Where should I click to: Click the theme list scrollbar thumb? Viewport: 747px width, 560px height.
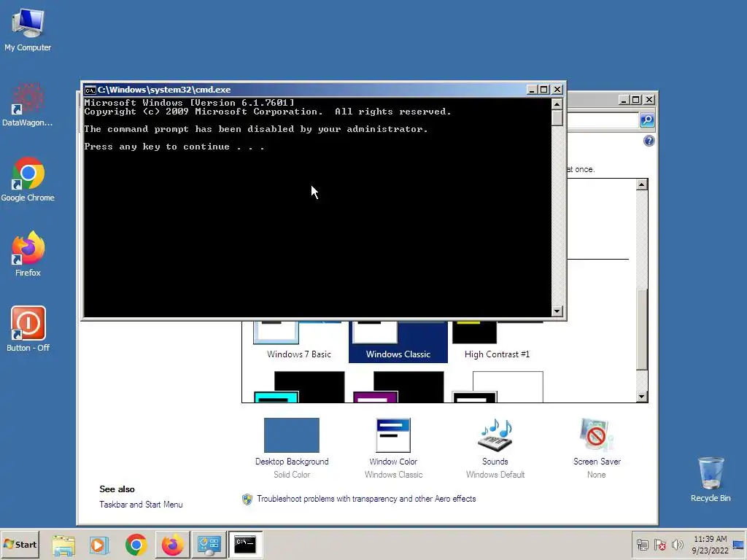tap(642, 329)
